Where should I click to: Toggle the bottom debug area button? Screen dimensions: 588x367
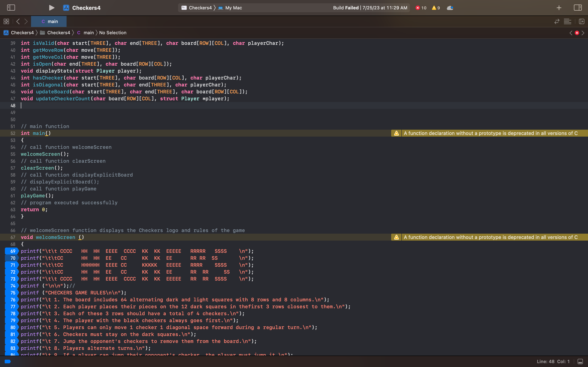[580, 361]
